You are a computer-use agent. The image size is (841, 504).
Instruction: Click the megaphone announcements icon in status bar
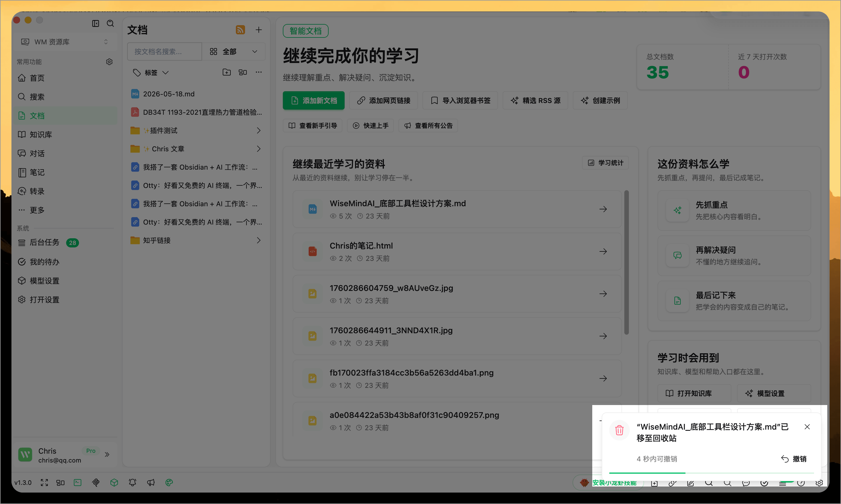click(x=151, y=482)
